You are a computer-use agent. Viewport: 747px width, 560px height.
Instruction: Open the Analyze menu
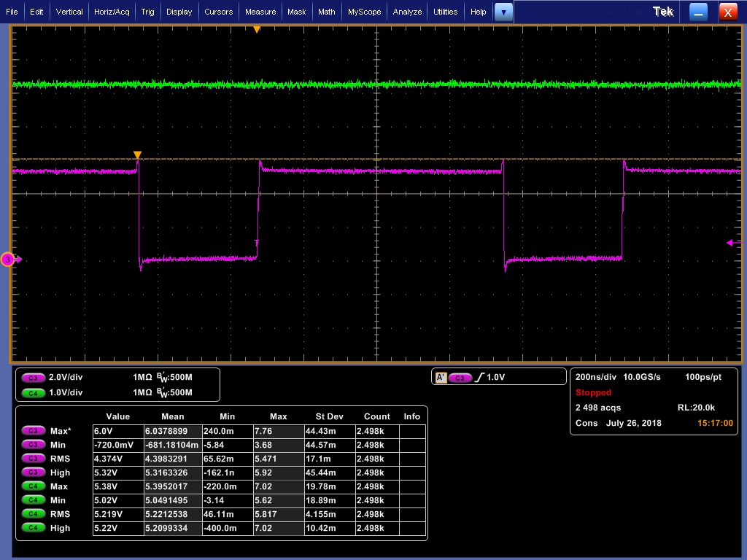click(x=407, y=12)
